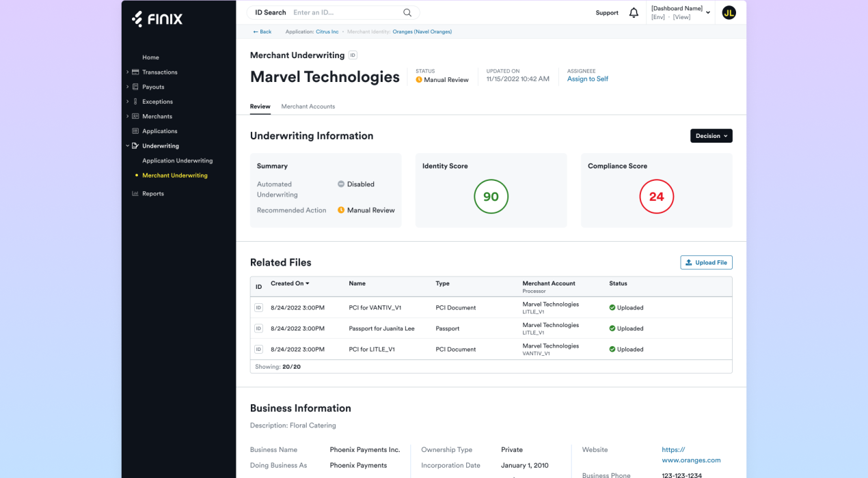Click the Upload File button

coord(706,262)
